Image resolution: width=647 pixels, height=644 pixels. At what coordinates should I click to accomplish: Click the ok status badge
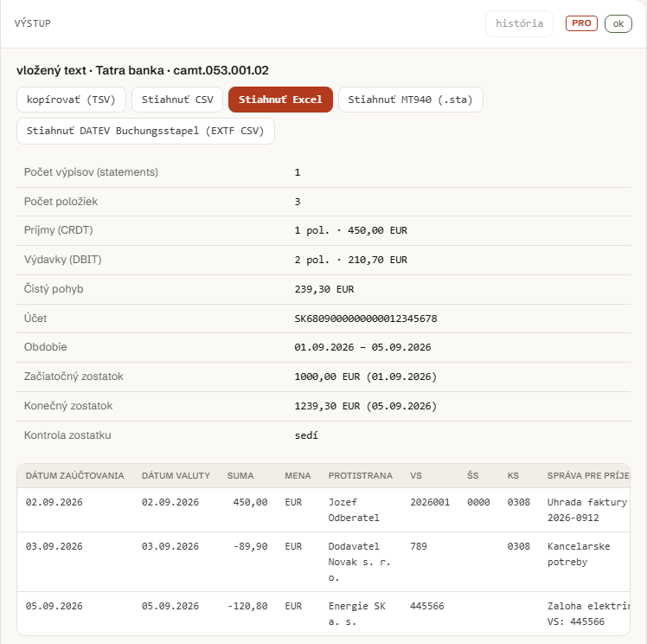(x=618, y=23)
